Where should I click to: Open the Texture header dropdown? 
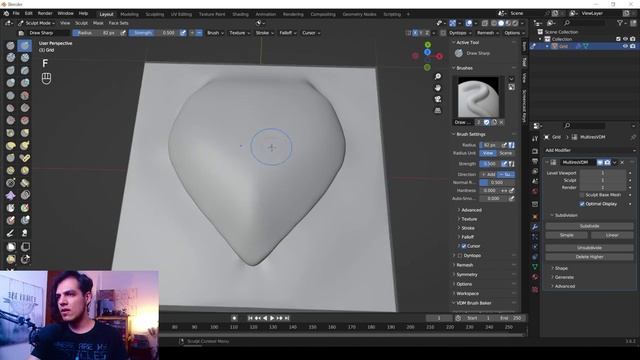[239, 33]
